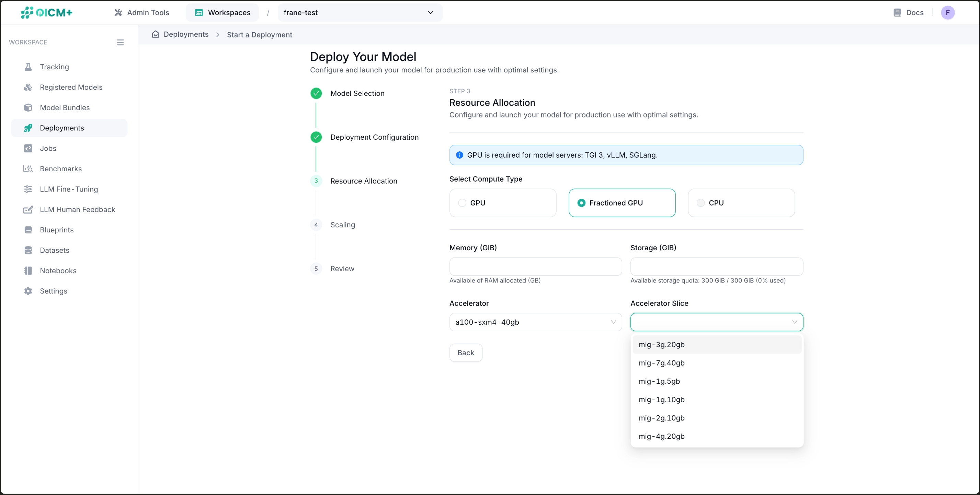Click the Model Bundles box icon
Image resolution: width=980 pixels, height=495 pixels.
[28, 107]
